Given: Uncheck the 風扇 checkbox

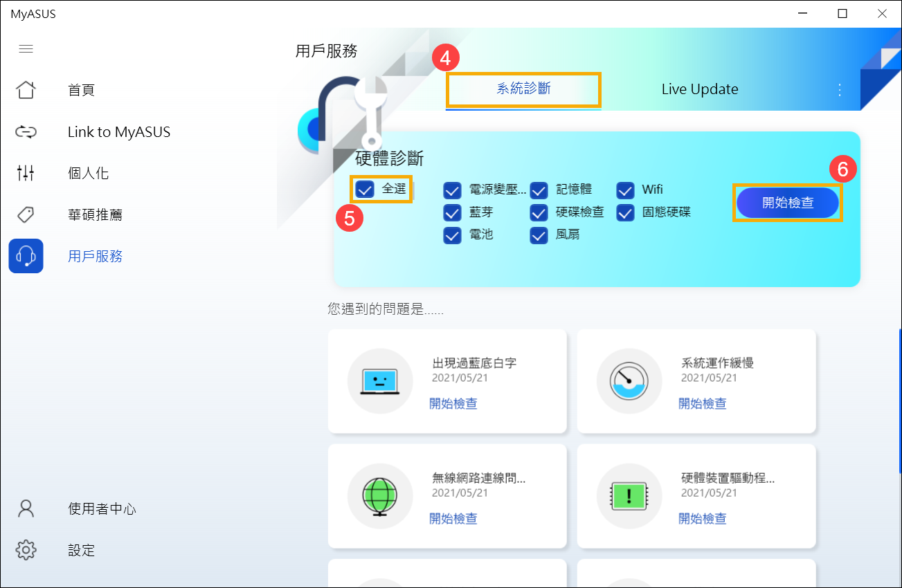Looking at the screenshot, I should coord(539,235).
